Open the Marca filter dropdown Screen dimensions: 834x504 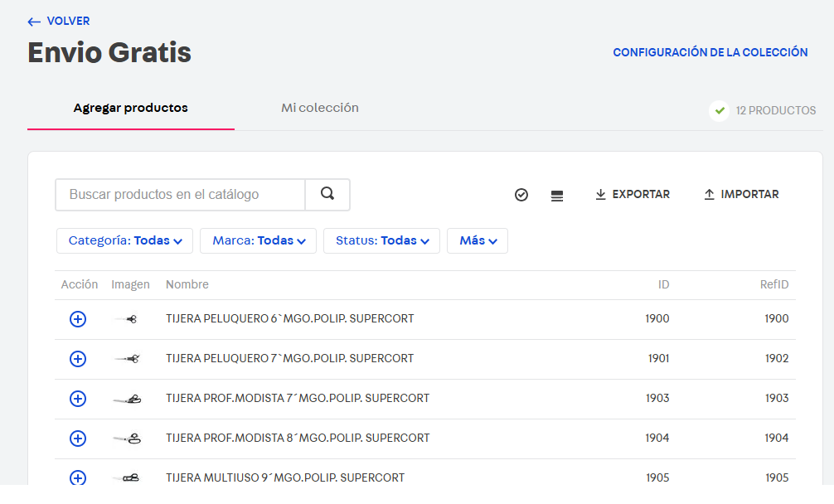[259, 241]
